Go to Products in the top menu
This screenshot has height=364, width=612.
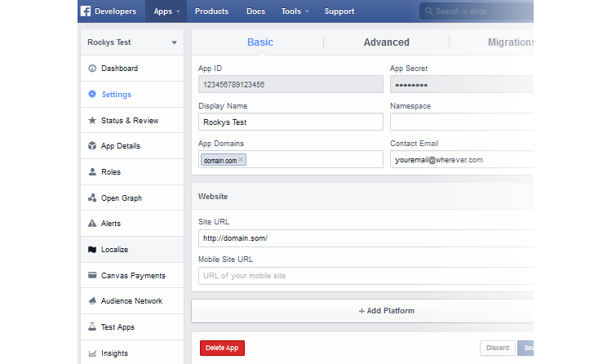click(x=211, y=11)
